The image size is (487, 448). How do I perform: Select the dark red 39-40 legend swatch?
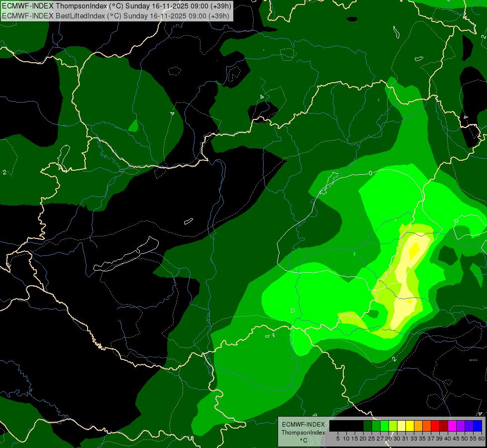(444, 426)
